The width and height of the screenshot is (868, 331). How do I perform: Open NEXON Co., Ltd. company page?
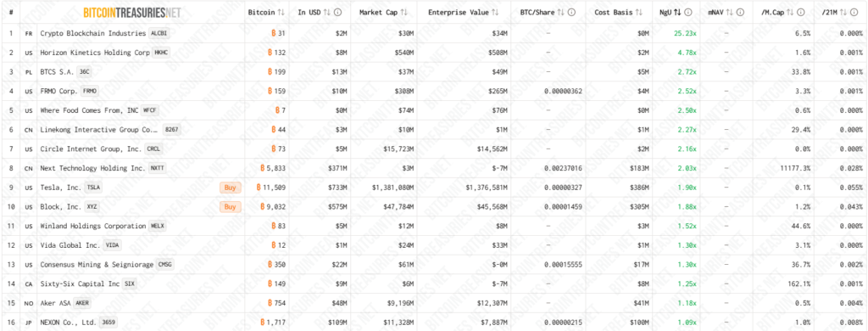[68, 323]
